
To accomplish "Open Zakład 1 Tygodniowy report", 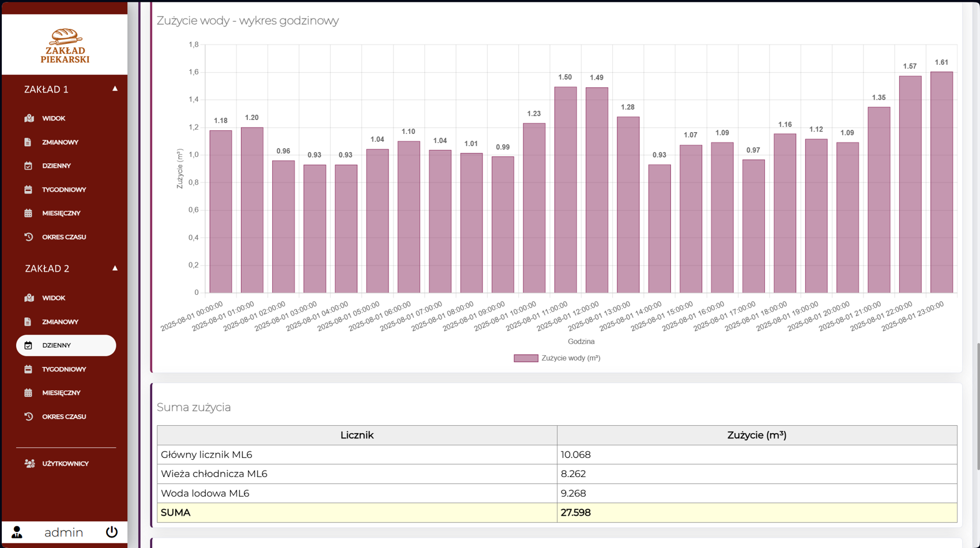I will point(63,190).
